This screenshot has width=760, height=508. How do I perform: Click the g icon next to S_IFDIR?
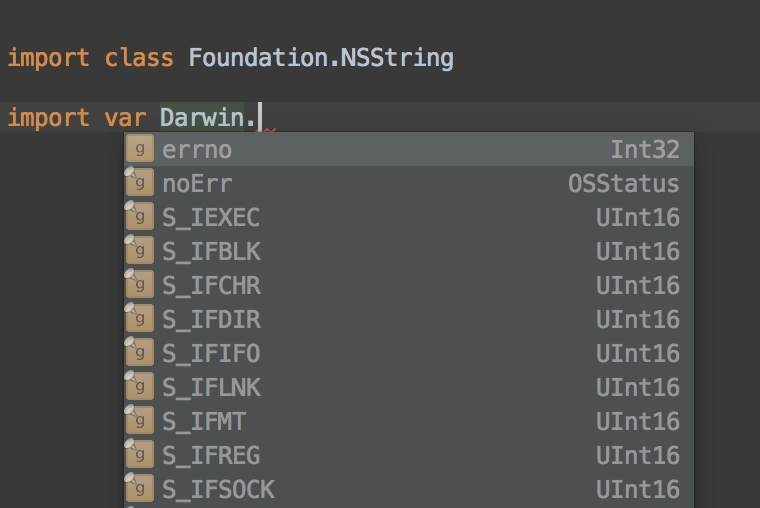point(140,319)
